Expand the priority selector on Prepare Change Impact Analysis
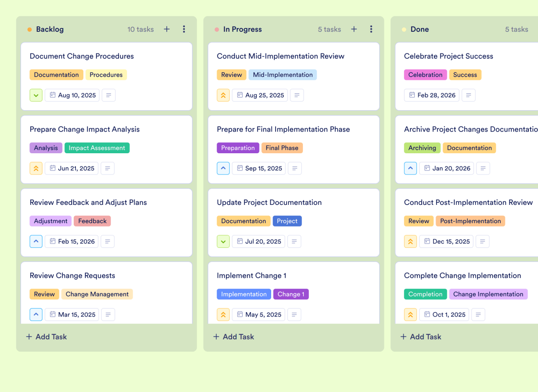 (x=36, y=168)
